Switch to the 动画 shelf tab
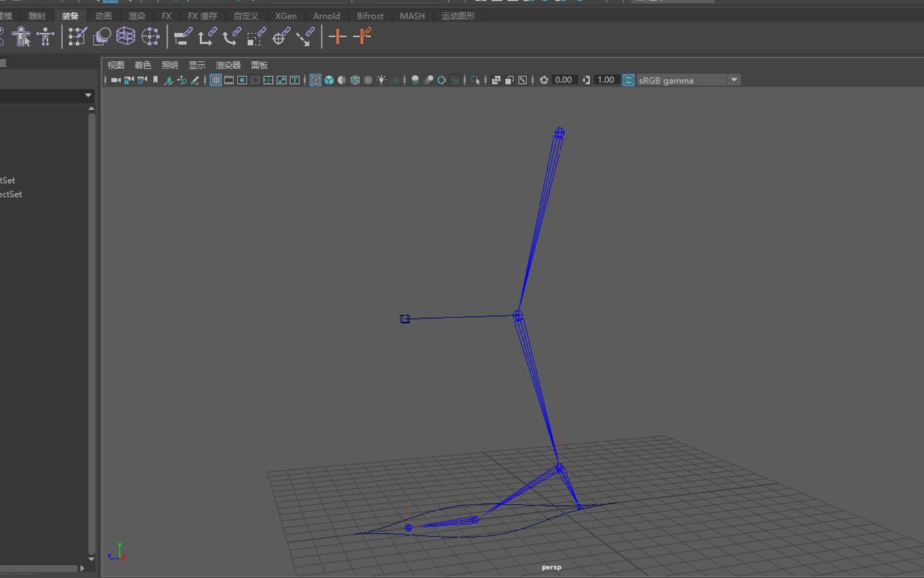Viewport: 924px width, 578px height. tap(103, 16)
